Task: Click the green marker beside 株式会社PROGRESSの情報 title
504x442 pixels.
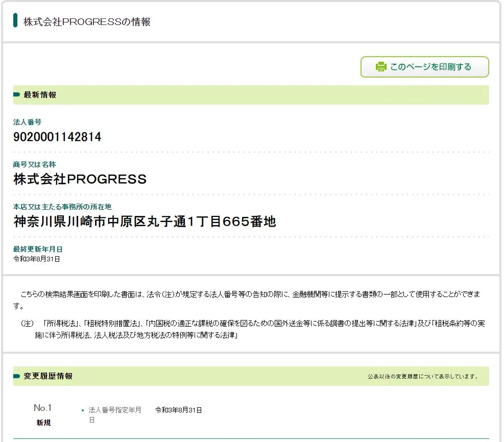Action: click(16, 21)
